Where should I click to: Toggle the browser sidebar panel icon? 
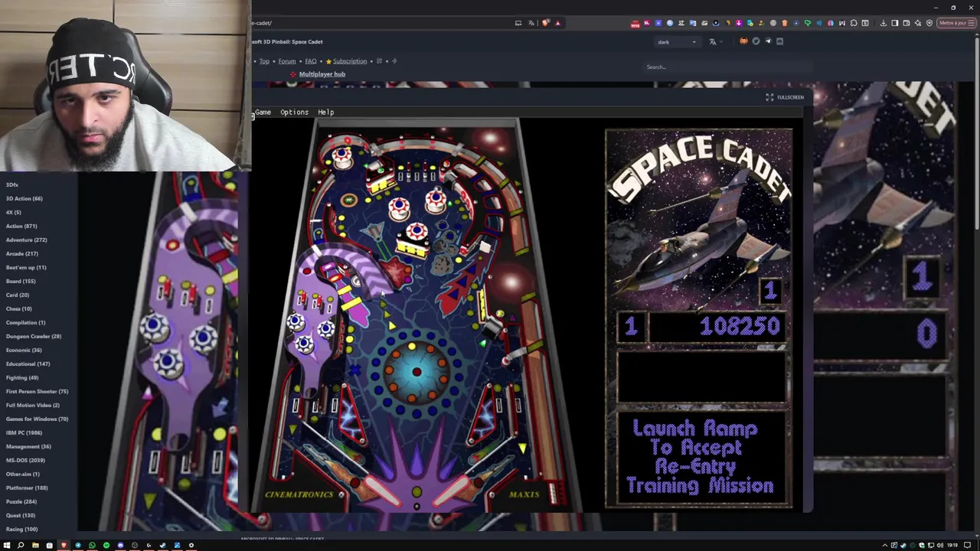894,23
